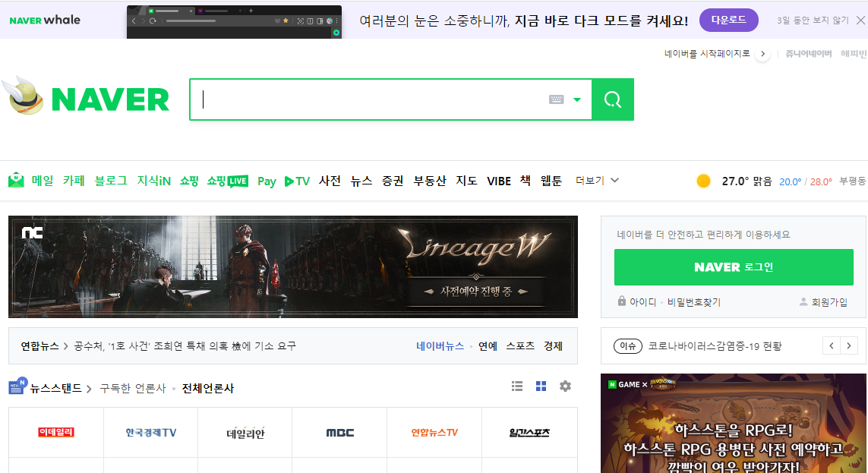Image resolution: width=868 pixels, height=473 pixels.
Task: Click the Lineage W advertisement banner
Action: pos(293,266)
